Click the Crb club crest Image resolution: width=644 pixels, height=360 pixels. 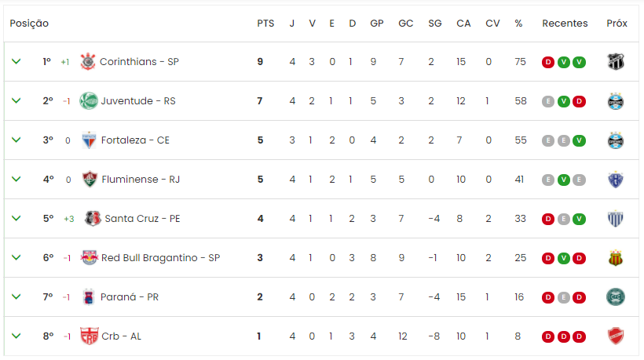pos(89,336)
